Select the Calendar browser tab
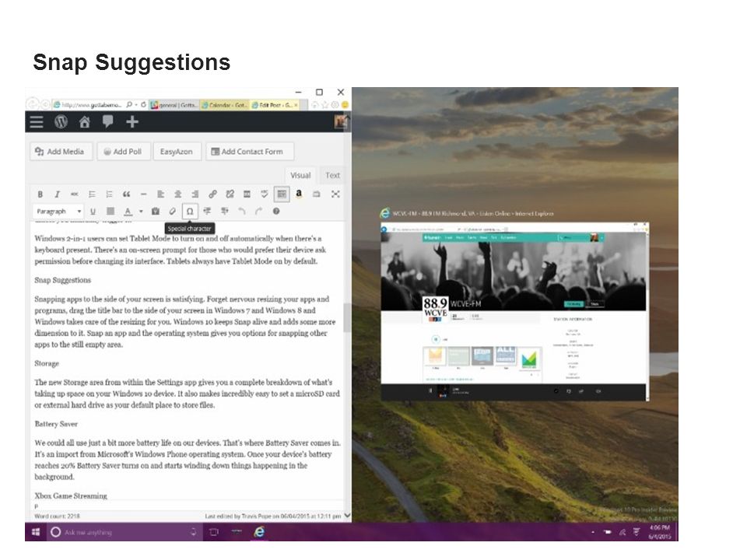Screen dimensions: 747x560 tap(224, 105)
